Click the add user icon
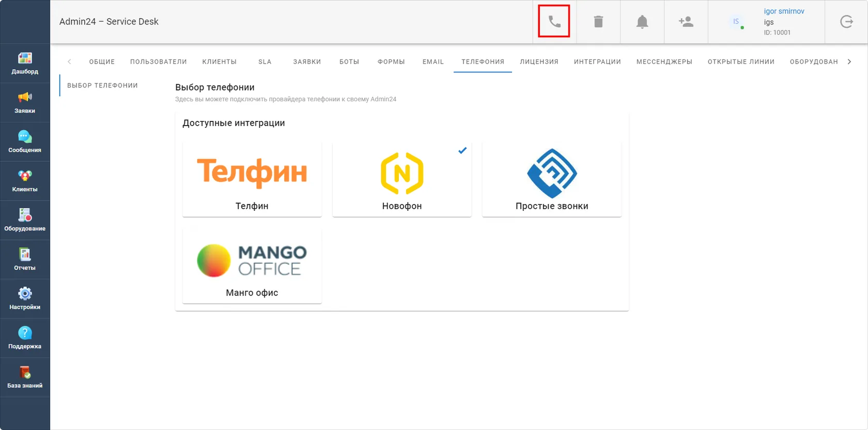Viewport: 868px width, 430px height. tap(686, 22)
